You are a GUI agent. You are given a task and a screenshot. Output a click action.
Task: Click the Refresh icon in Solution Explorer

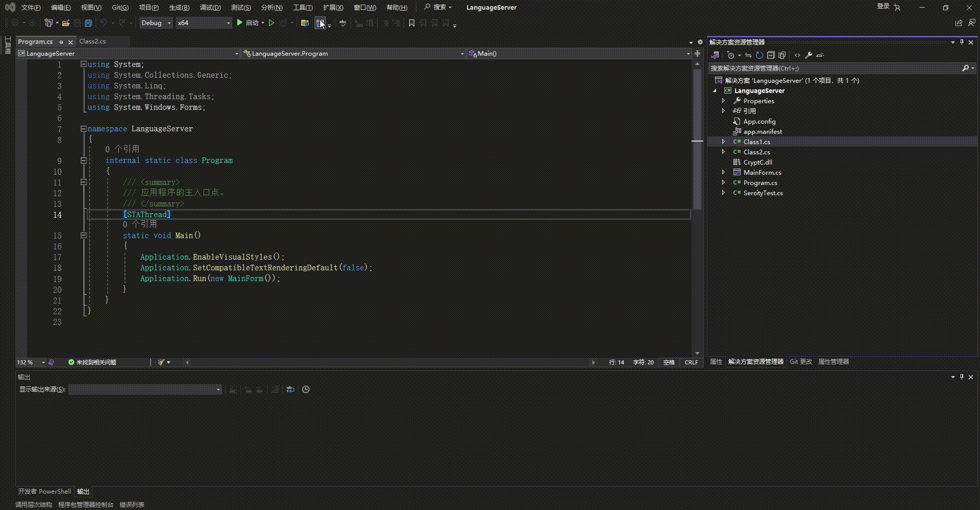[760, 55]
